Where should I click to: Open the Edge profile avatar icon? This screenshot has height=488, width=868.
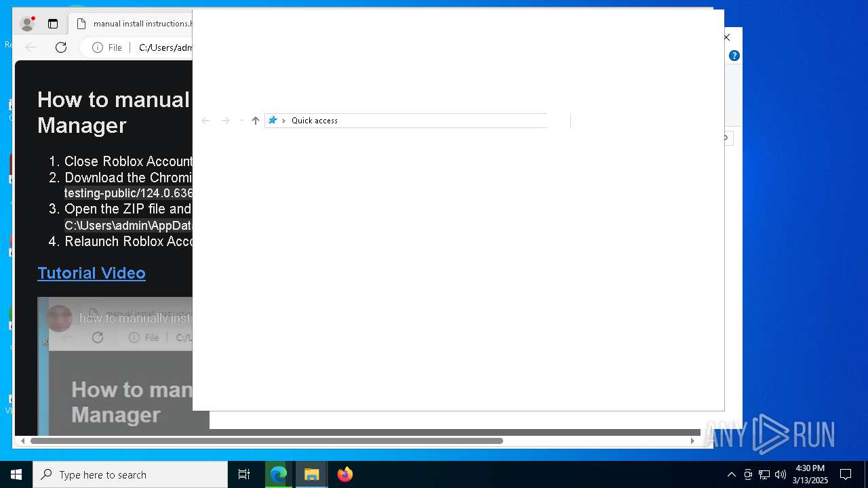[x=28, y=24]
